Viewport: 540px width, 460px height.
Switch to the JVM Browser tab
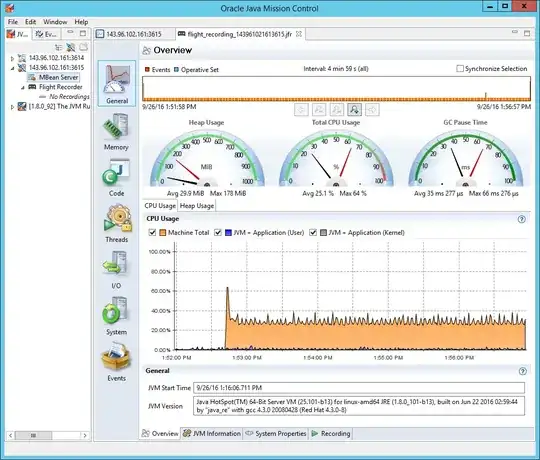coord(18,34)
